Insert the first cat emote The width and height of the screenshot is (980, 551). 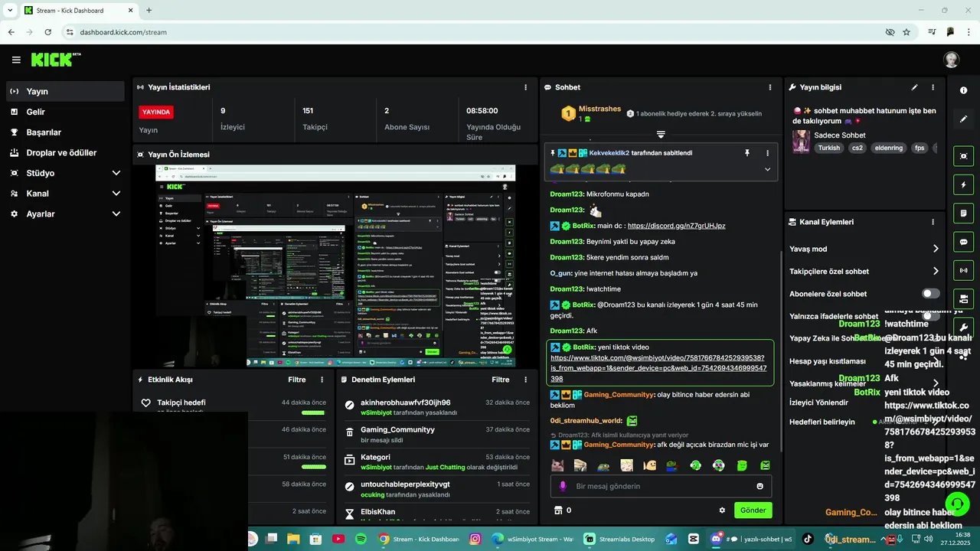point(557,465)
